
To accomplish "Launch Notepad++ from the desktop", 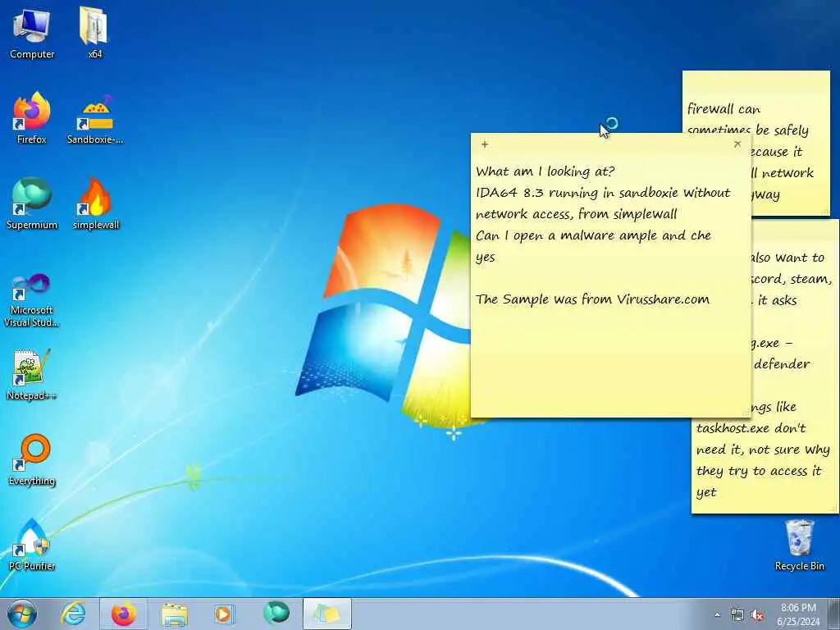I will coord(32,375).
